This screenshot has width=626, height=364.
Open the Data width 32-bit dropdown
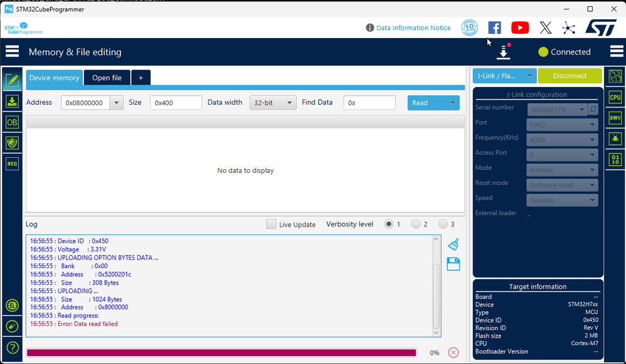(x=273, y=103)
